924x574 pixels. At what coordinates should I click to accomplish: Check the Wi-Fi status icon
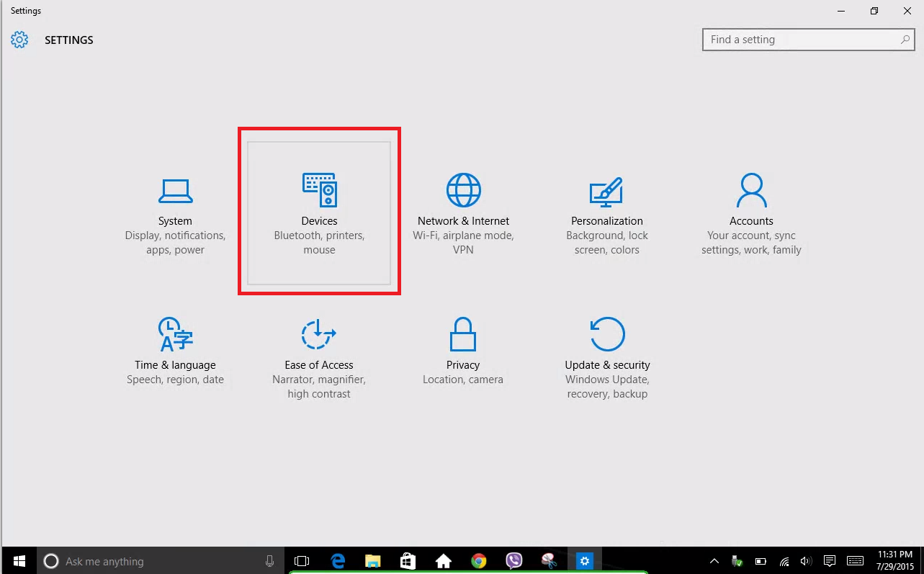click(x=783, y=560)
